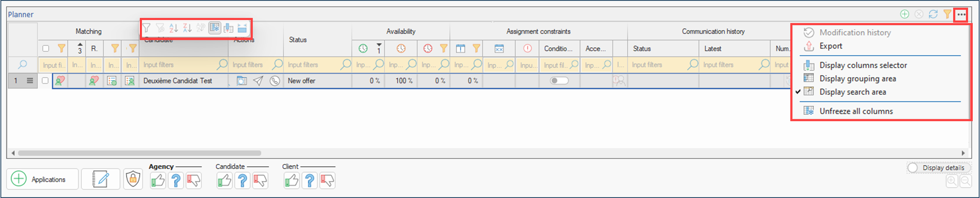
Task: Select Unfreeze all columns menu entry
Action: pyautogui.click(x=856, y=111)
